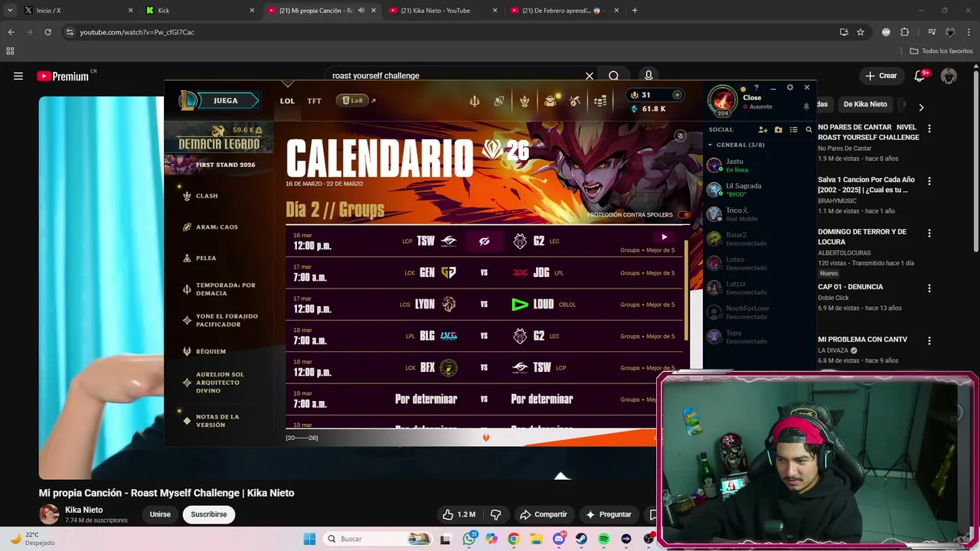Select Clash in the League sidebar
Screen dimensions: 980x551
point(206,196)
